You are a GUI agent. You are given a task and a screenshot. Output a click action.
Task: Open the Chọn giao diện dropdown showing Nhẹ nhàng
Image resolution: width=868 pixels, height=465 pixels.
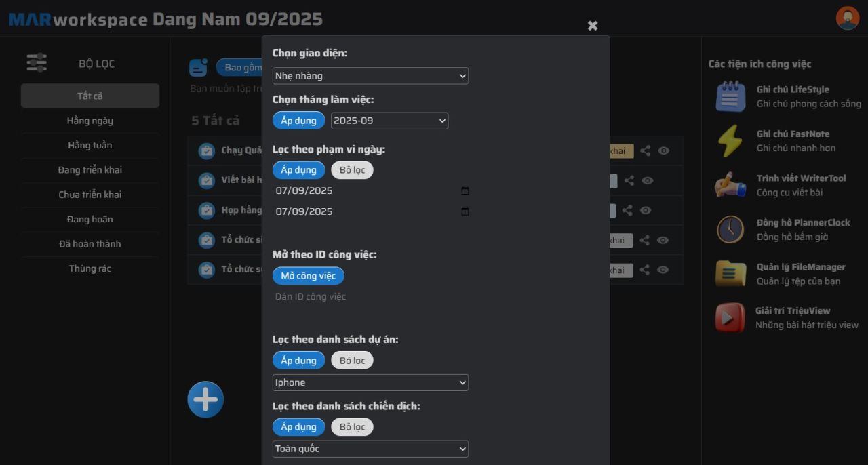(x=370, y=76)
